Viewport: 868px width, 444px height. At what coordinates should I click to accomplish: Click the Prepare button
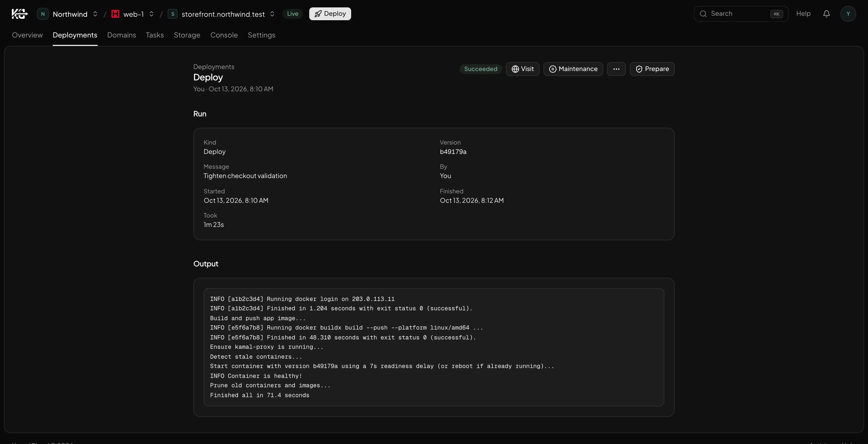point(652,69)
